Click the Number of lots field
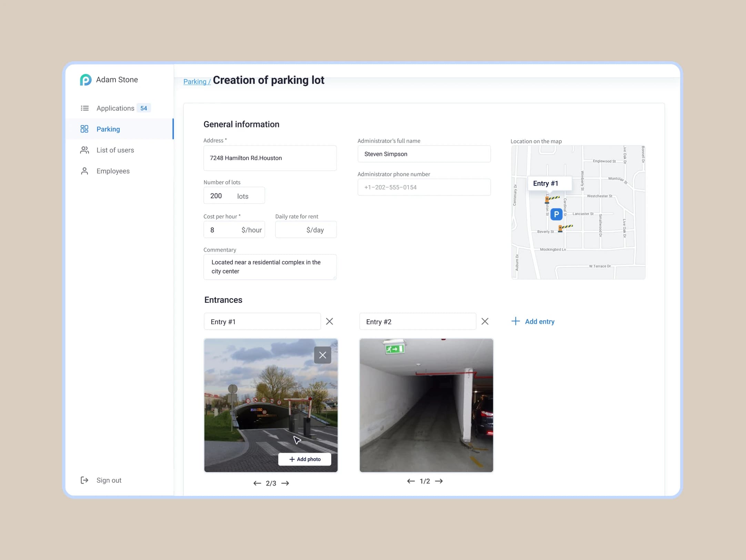Screen dimensions: 746x560 click(x=234, y=196)
